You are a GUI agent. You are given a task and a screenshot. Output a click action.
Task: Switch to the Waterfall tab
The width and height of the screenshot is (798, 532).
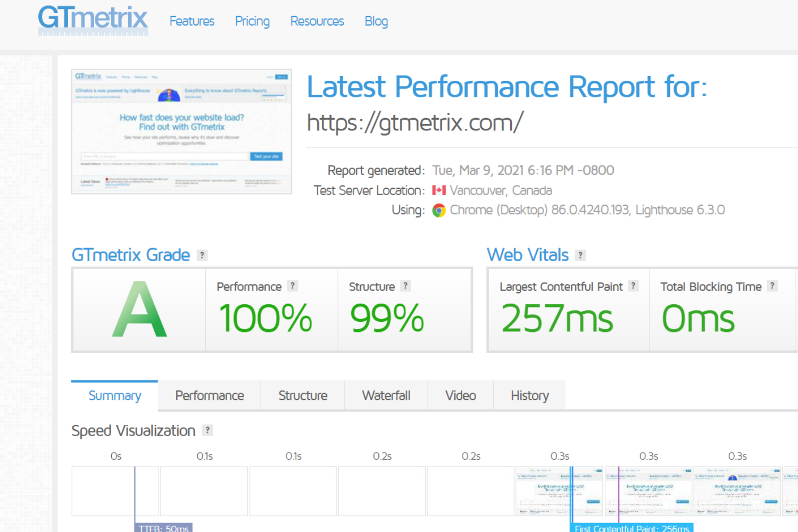point(386,395)
